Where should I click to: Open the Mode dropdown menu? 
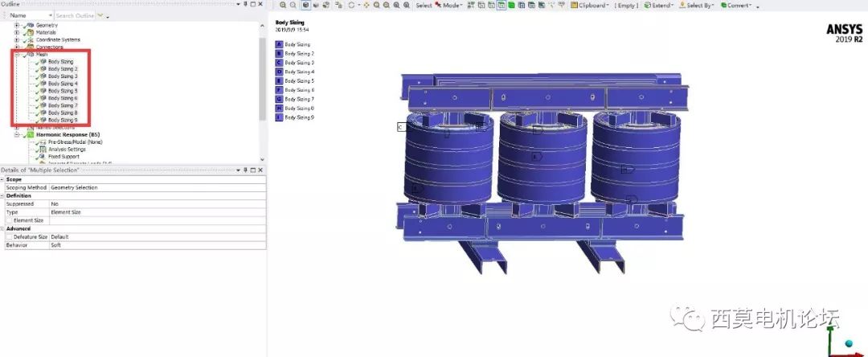[461, 6]
